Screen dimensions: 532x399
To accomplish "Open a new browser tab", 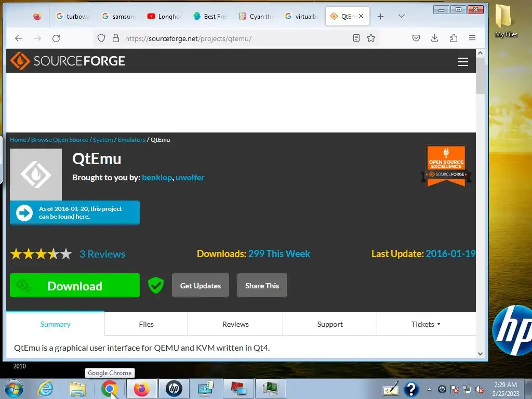I will (381, 16).
